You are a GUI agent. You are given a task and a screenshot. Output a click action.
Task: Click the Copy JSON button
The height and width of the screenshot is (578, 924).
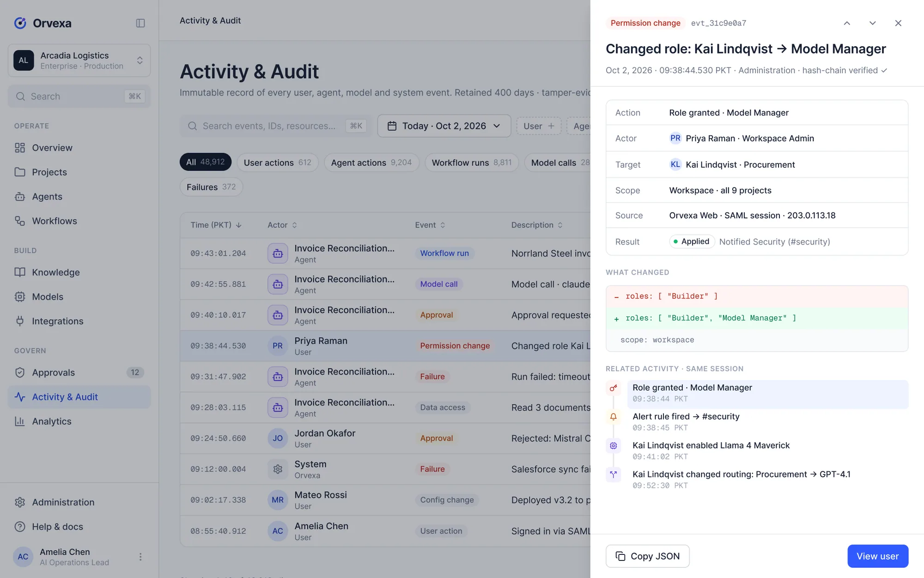648,556
